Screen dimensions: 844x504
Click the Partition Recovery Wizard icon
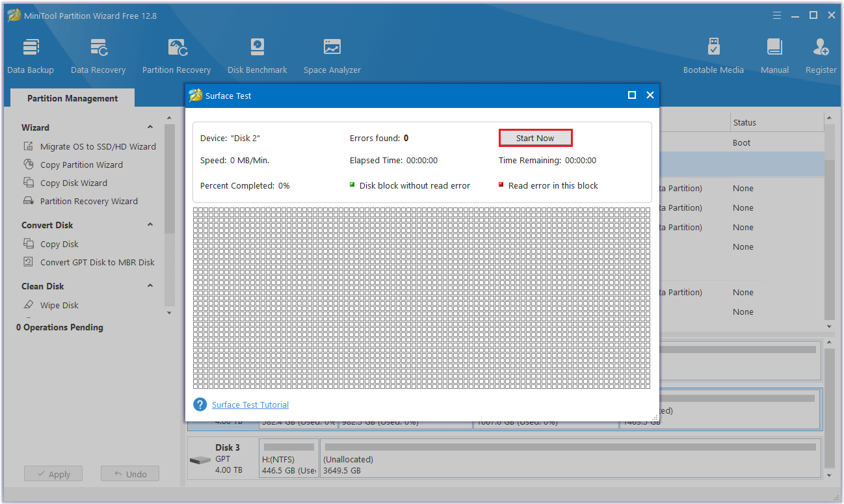(x=29, y=201)
